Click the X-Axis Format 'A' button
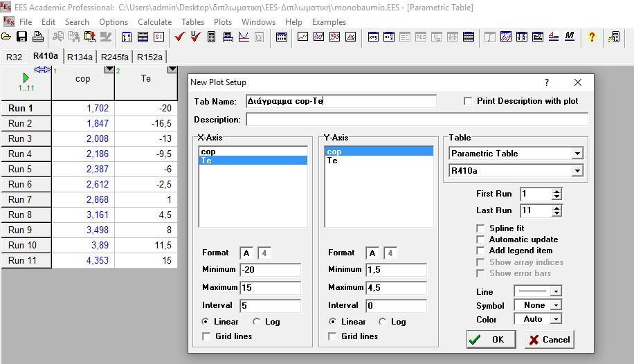The width and height of the screenshot is (634, 364). [x=246, y=253]
